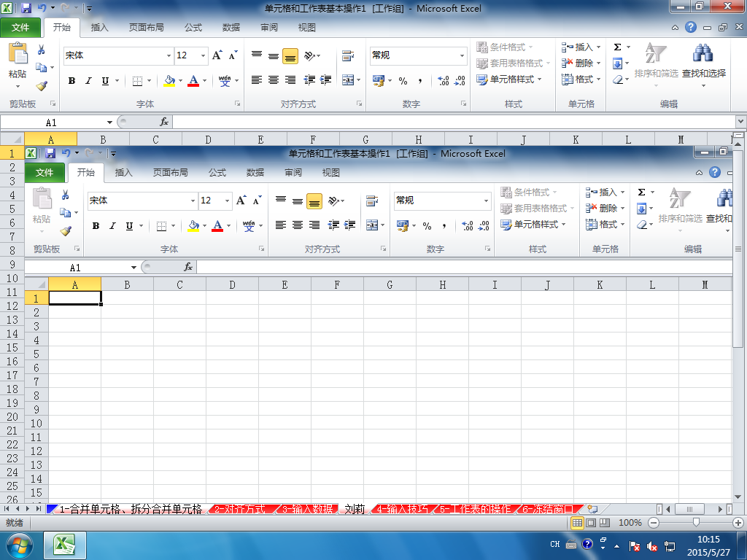Open the topmost Name Box A1 dropdown arrow
This screenshot has height=560, width=747.
point(109,122)
